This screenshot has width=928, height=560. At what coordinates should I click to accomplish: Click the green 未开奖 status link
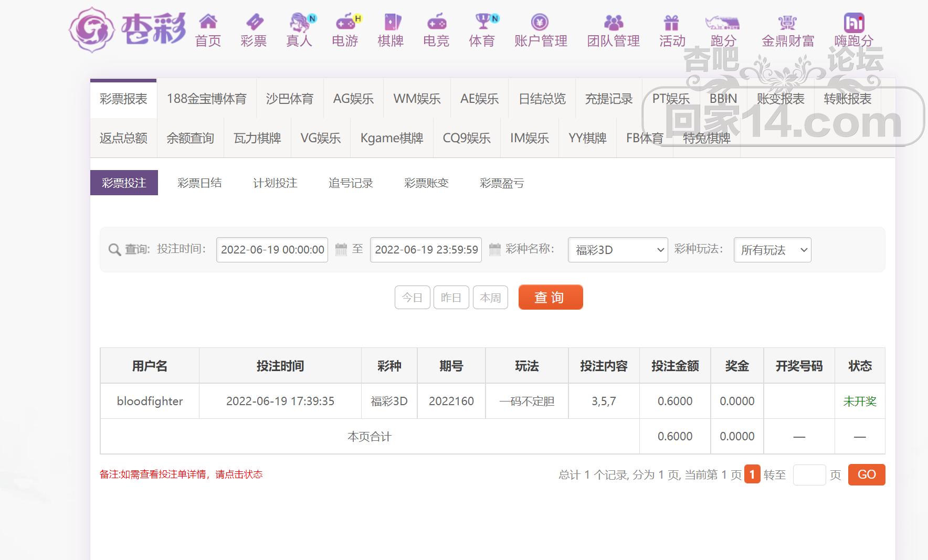859,401
